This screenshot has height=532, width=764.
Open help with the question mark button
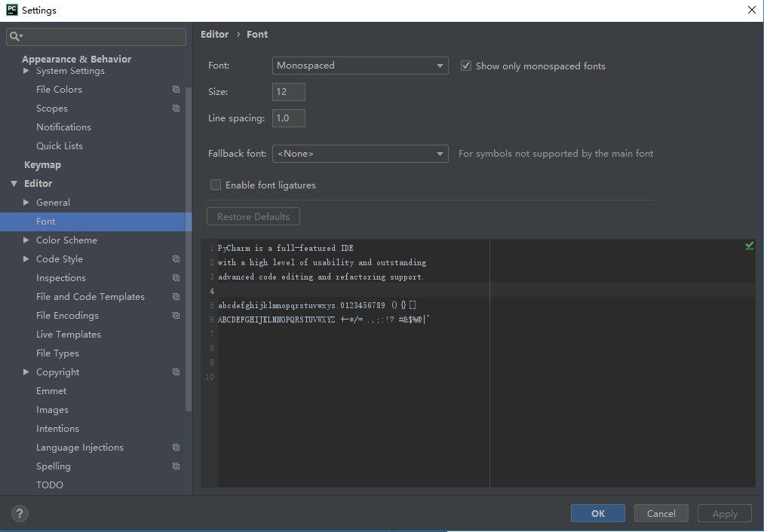[20, 513]
